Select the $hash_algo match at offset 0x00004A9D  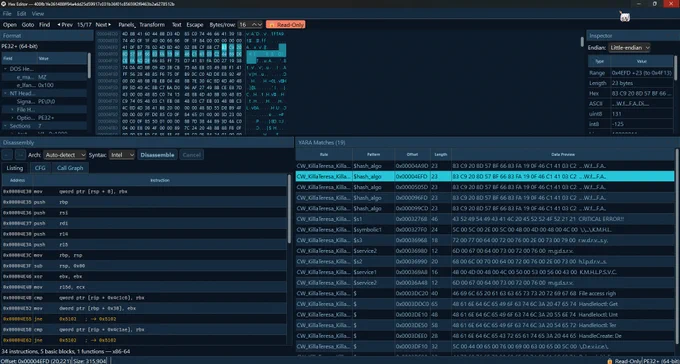(485, 166)
